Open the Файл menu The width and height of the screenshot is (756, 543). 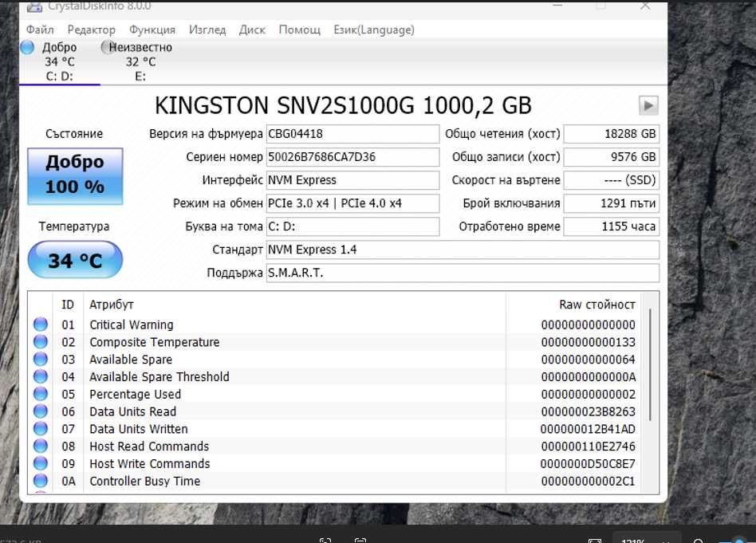pyautogui.click(x=40, y=30)
